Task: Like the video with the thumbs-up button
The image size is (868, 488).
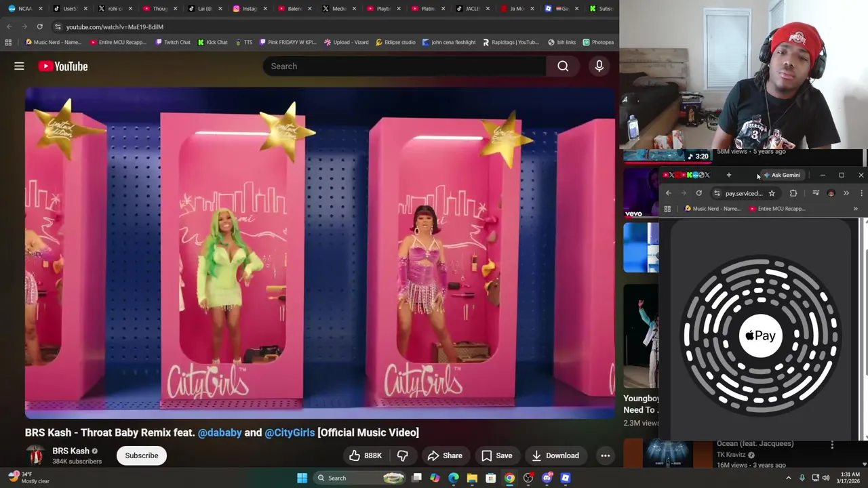Action: click(x=366, y=455)
